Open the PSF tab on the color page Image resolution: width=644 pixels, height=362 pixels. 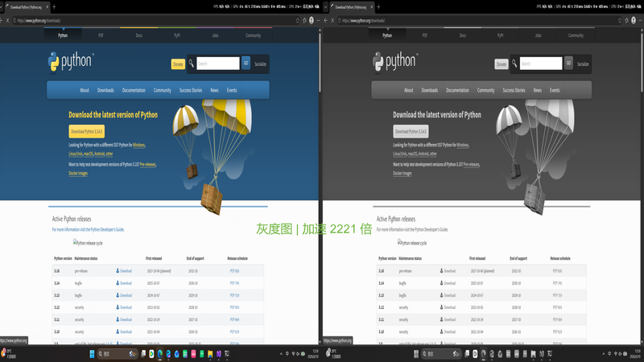[101, 35]
